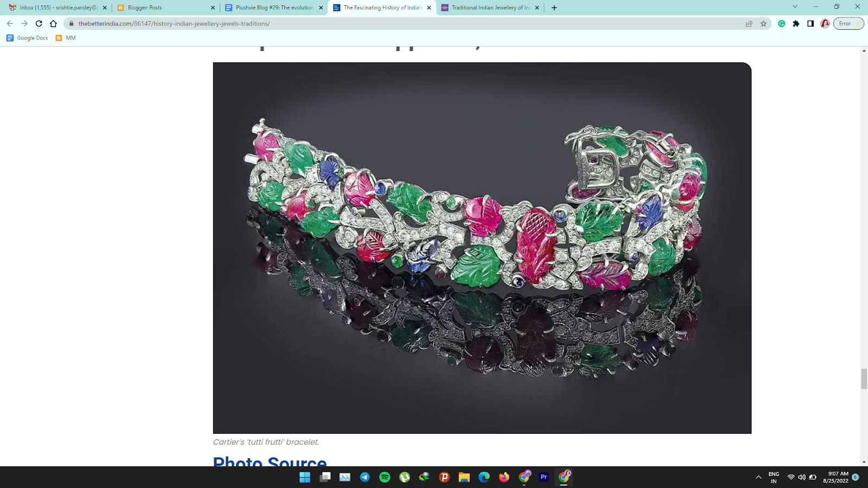Open the volume control in tray

coord(802,477)
